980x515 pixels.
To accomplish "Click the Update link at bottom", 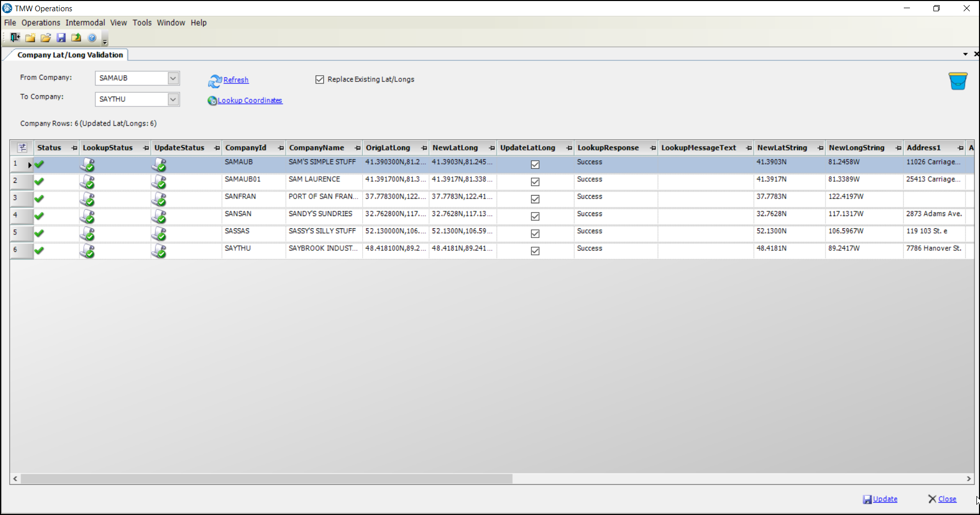I will 884,499.
